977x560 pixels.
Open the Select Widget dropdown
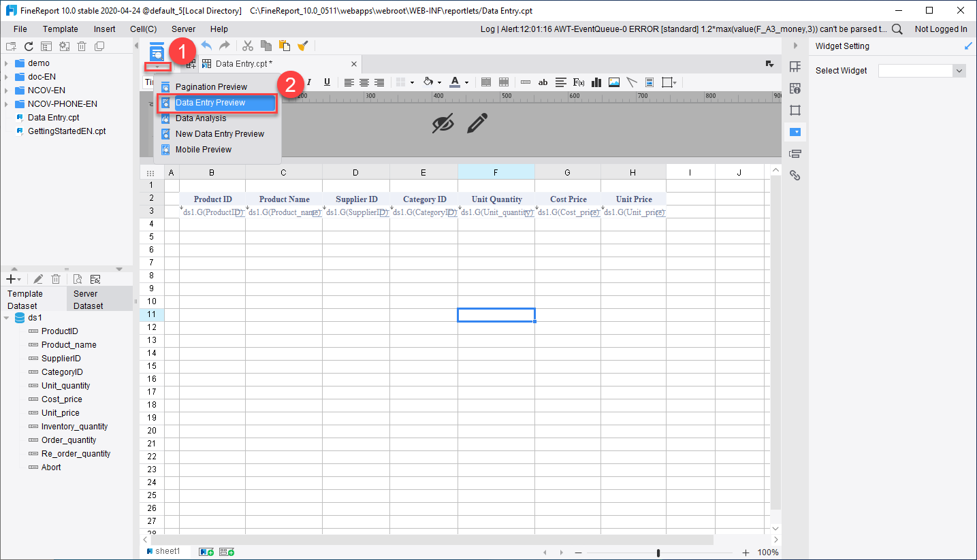click(x=959, y=70)
